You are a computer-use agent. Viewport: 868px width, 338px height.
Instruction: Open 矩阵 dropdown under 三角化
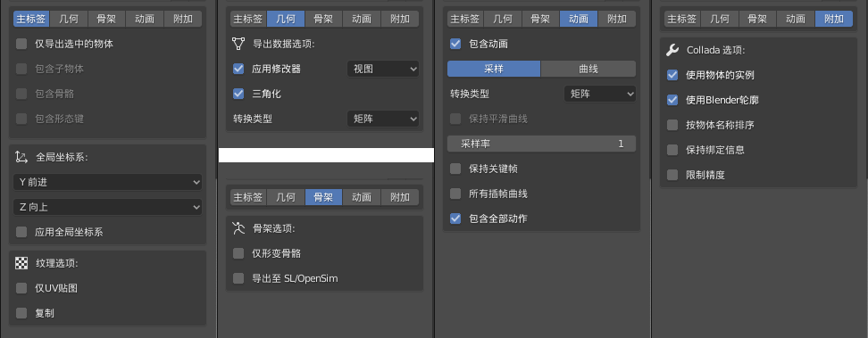tap(383, 119)
